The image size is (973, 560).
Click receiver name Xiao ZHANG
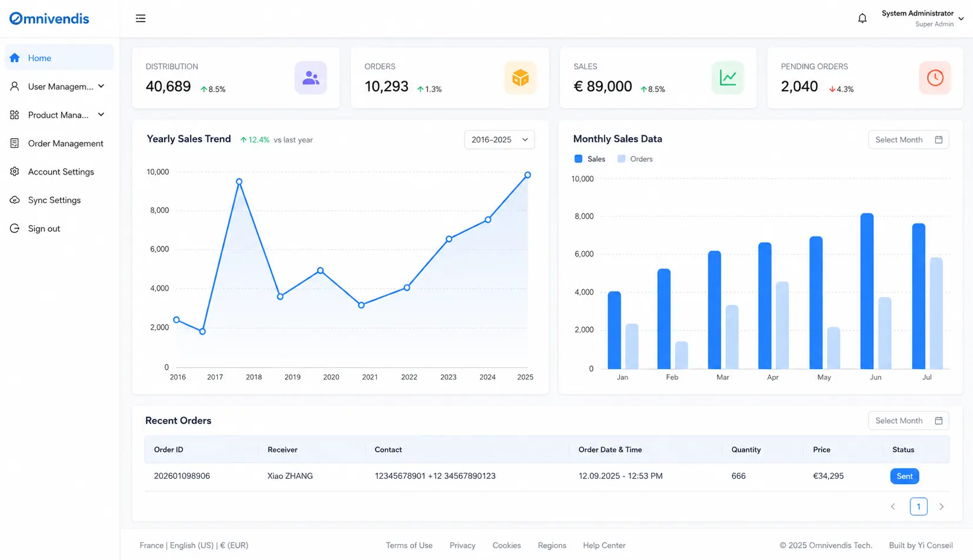pos(290,476)
